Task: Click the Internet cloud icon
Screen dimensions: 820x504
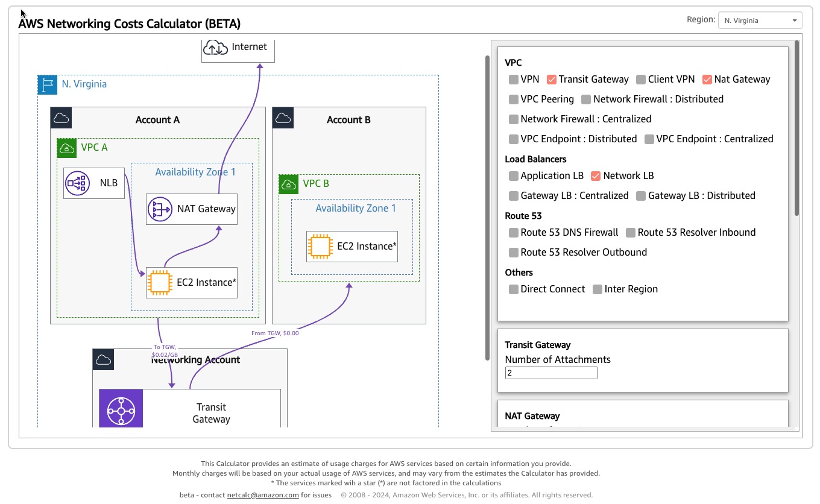Action: (216, 47)
